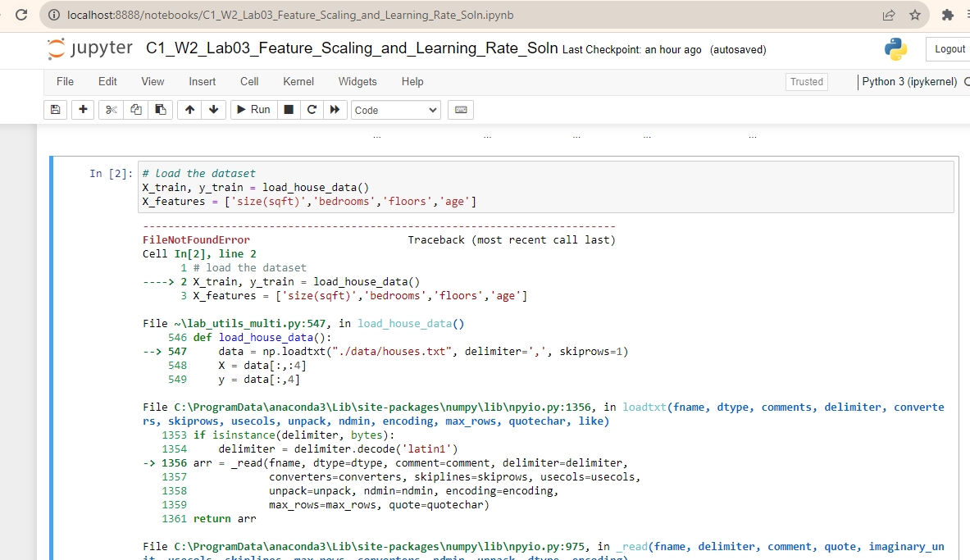Open the Widgets menu
Viewport: 970px width, 560px height.
357,82
